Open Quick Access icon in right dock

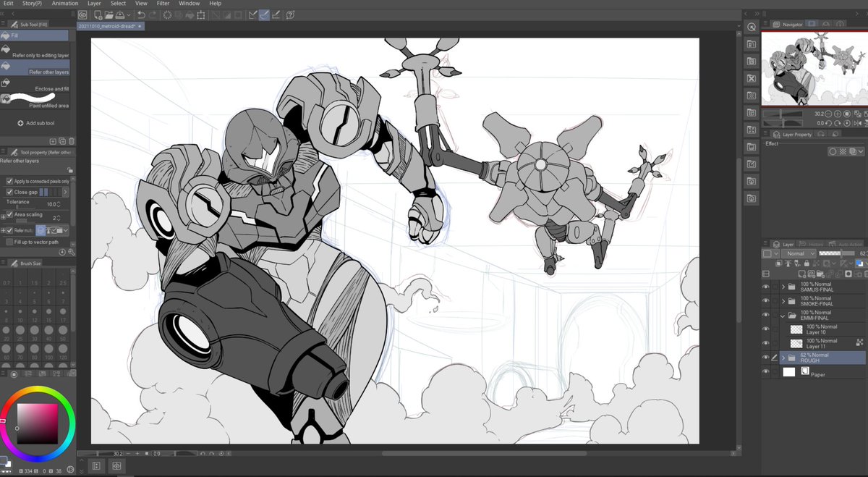coord(752,27)
